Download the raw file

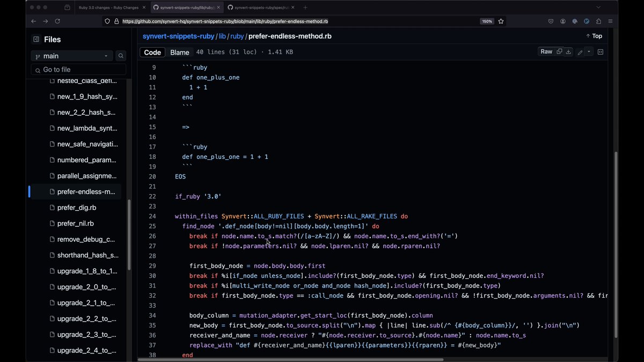click(568, 51)
